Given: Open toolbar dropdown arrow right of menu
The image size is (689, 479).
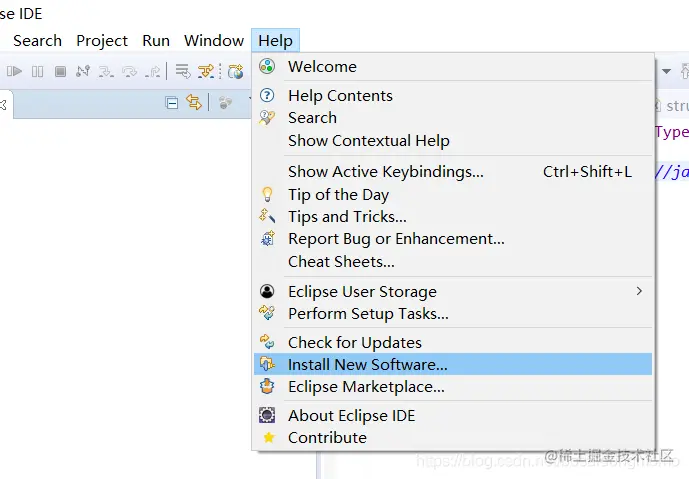Looking at the screenshot, I should pyautogui.click(x=666, y=71).
